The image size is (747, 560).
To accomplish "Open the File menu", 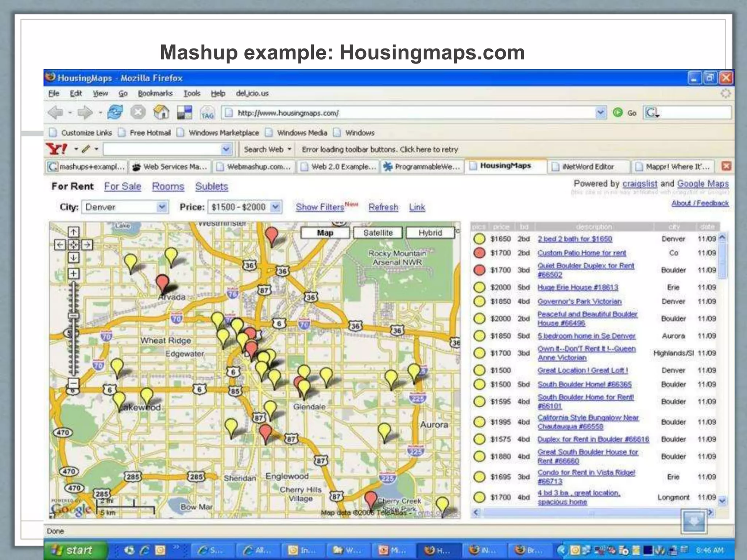I will [x=53, y=93].
